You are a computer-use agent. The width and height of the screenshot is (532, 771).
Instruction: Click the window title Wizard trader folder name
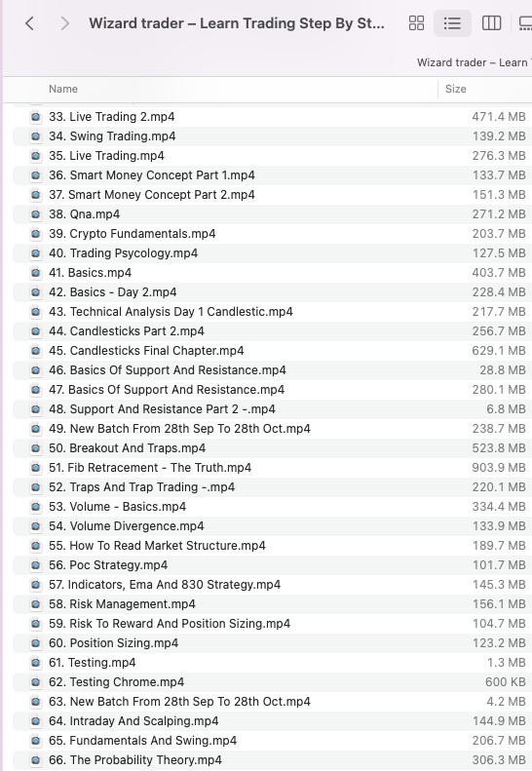tap(237, 23)
